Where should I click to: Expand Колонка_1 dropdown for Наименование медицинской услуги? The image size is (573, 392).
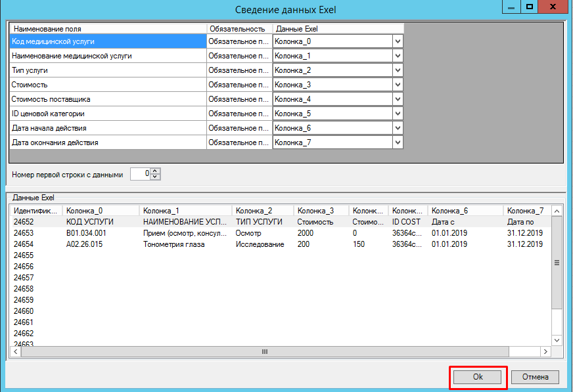(397, 56)
